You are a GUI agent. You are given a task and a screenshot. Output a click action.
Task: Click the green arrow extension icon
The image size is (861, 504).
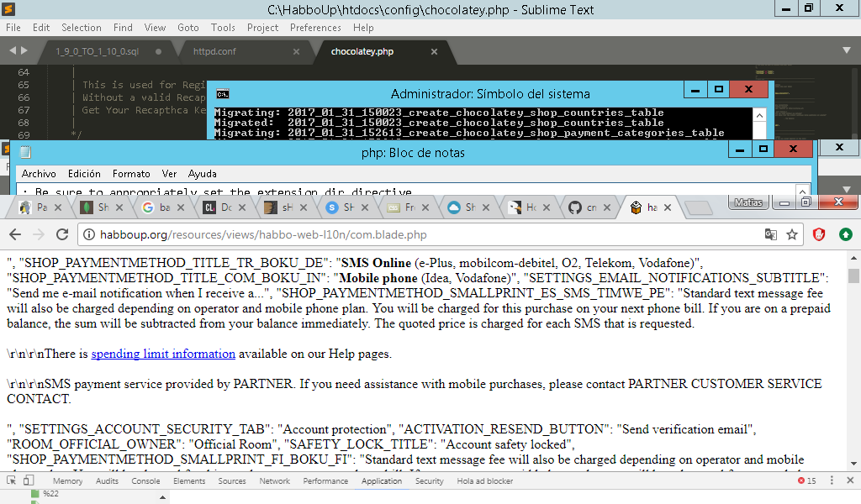[845, 236]
